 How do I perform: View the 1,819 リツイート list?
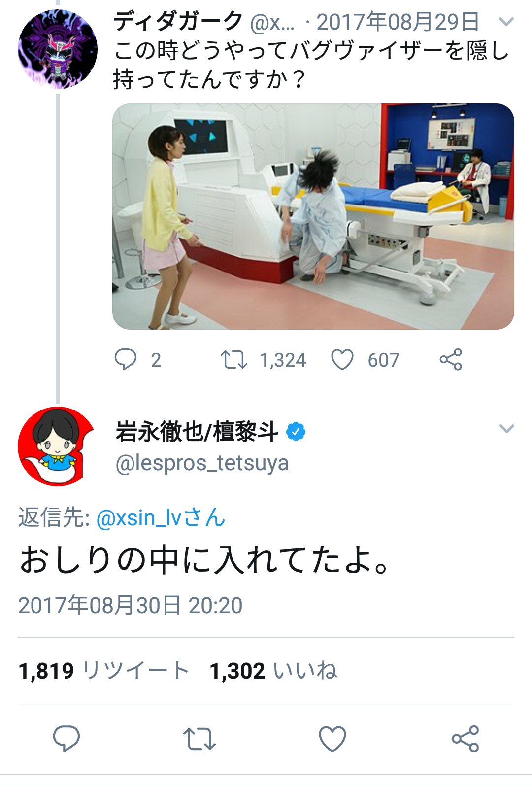(x=103, y=671)
